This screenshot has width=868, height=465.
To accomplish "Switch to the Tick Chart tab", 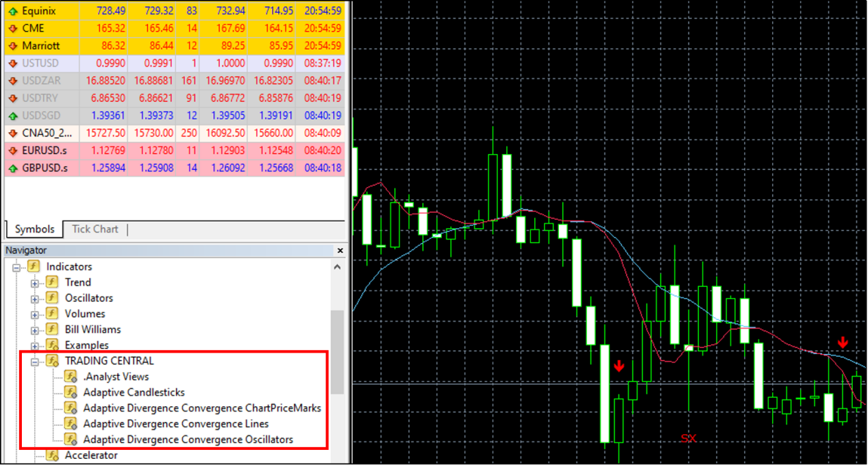I will pyautogui.click(x=95, y=229).
